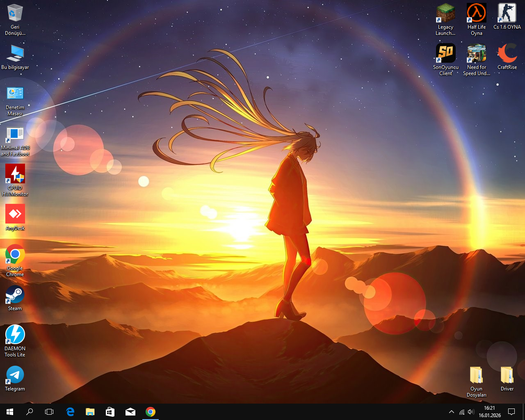Screen dimensions: 525x420
Task: Select the CraftRise desktop icon
Action: point(507,57)
